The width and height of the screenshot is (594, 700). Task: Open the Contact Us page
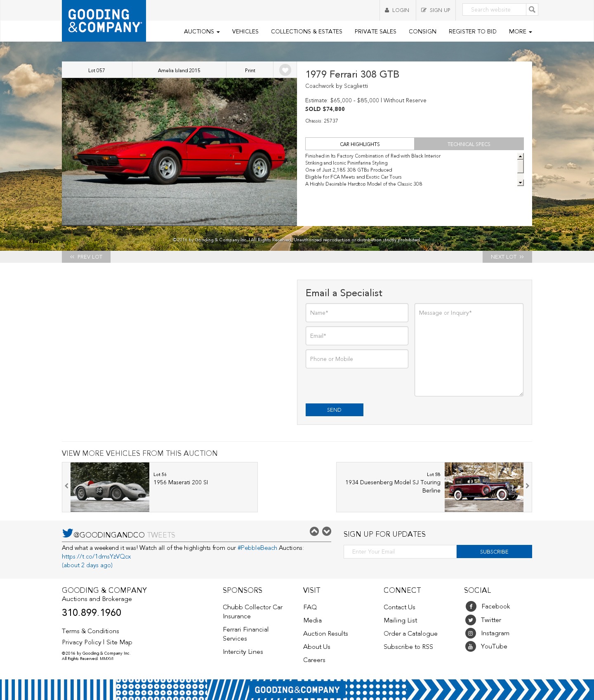click(x=399, y=607)
